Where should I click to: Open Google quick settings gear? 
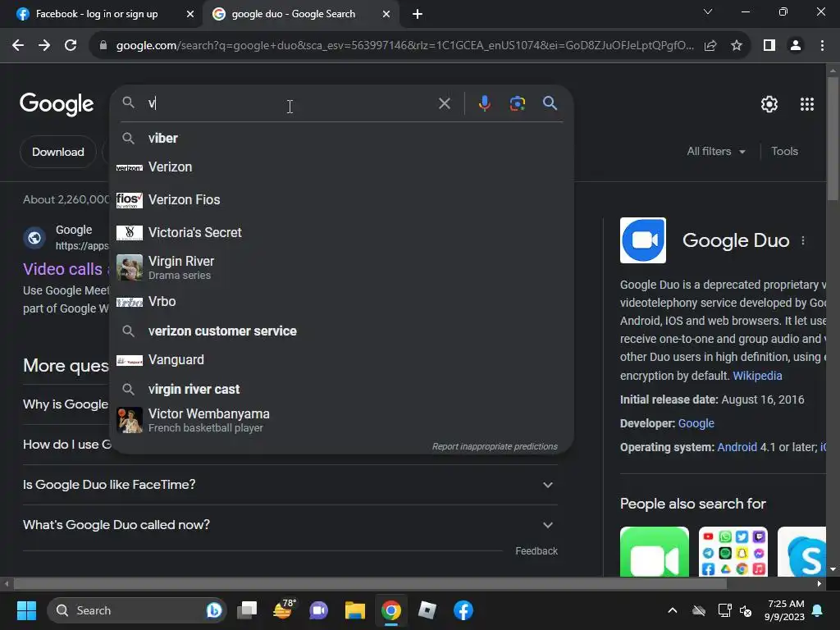[x=769, y=104]
